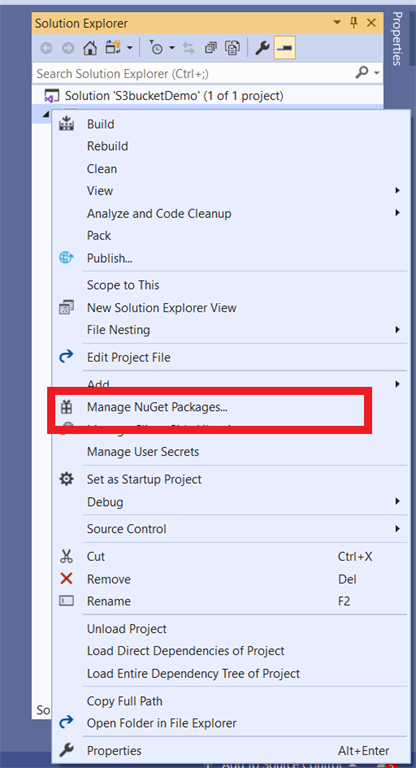416x768 pixels.
Task: Click the New Solution Explorer View icon
Action: 66,308
